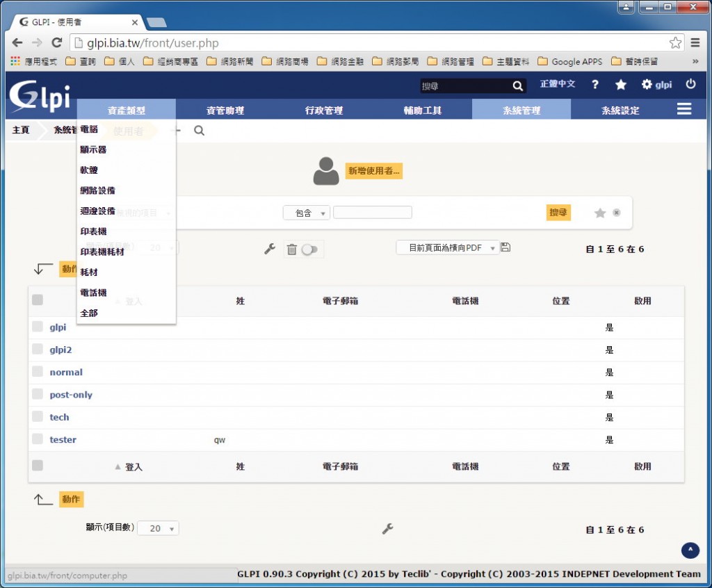Click the up-arrow icon beside the bottom action button
The height and width of the screenshot is (588, 712).
click(42, 500)
